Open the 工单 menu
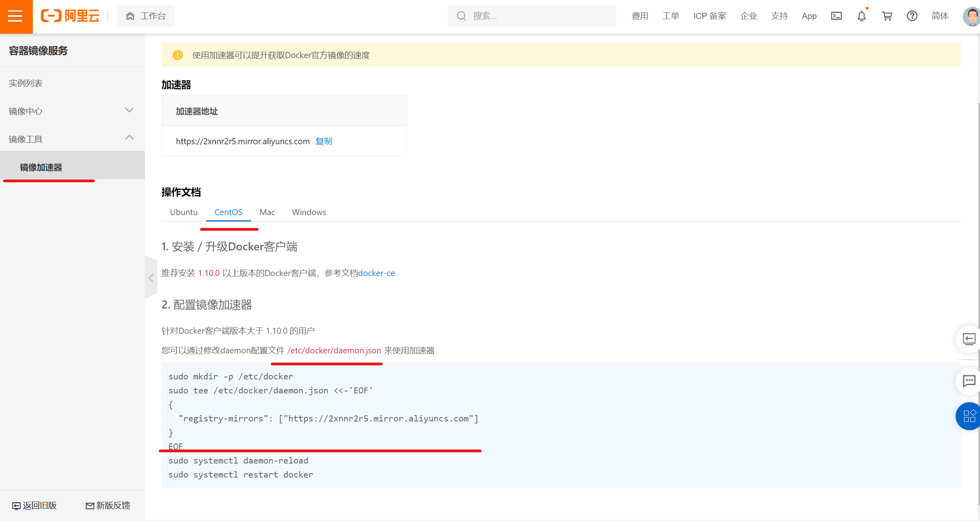Image resolution: width=980 pixels, height=522 pixels. point(671,16)
